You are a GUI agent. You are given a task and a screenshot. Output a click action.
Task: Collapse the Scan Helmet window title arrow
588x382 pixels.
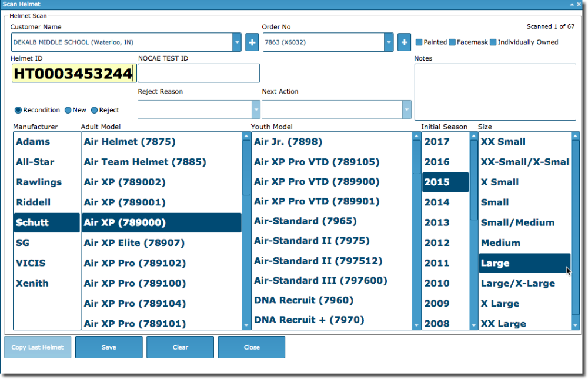click(572, 4)
